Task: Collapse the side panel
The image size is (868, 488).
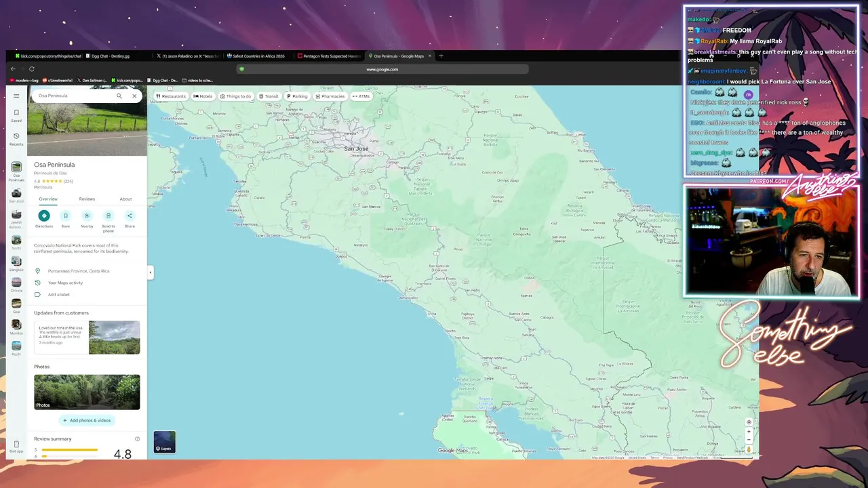Action: point(150,272)
